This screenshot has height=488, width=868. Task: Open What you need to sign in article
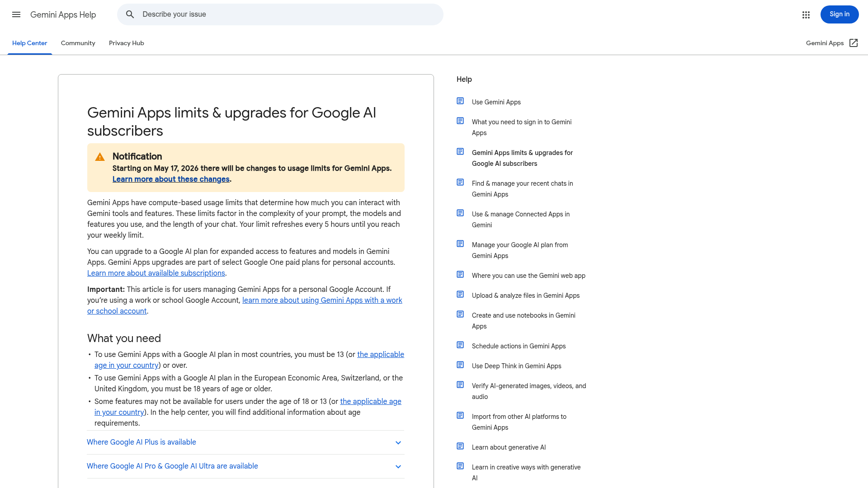point(522,127)
